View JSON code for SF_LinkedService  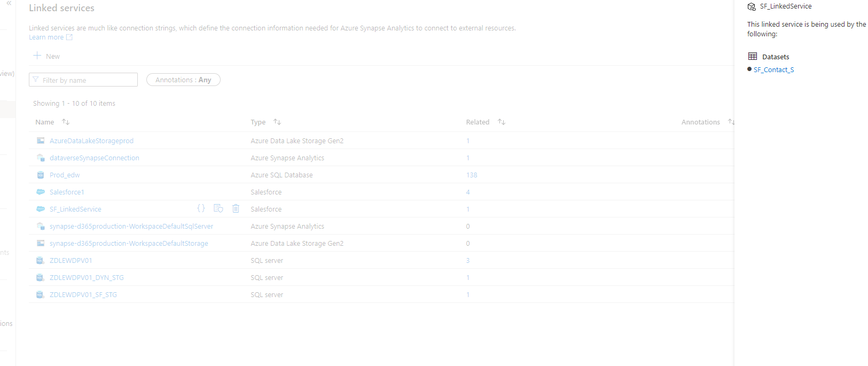click(x=201, y=208)
